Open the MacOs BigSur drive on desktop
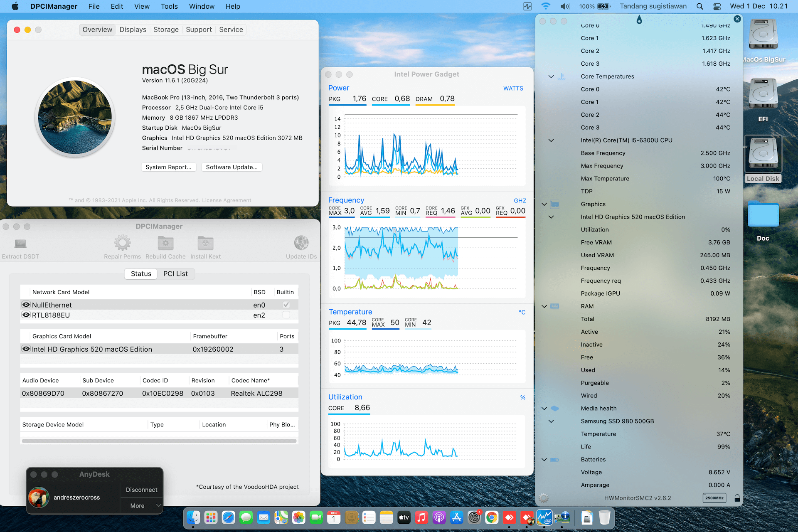Image resolution: width=798 pixels, height=532 pixels. pos(763,35)
